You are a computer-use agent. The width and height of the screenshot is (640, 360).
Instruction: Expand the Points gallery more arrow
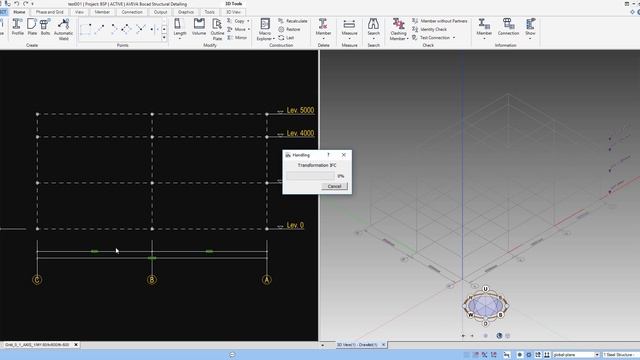tap(164, 38)
